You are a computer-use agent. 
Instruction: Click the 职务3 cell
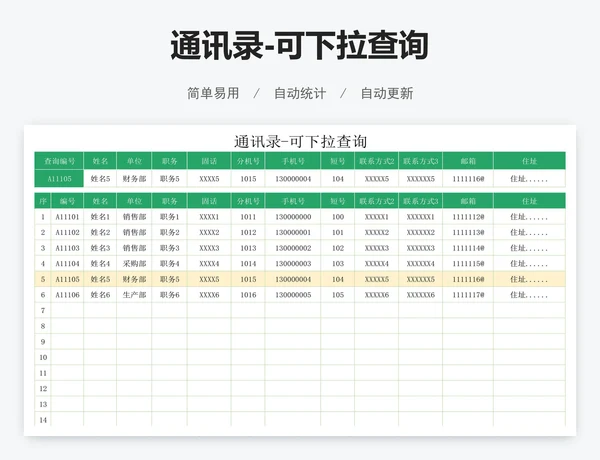click(x=170, y=248)
